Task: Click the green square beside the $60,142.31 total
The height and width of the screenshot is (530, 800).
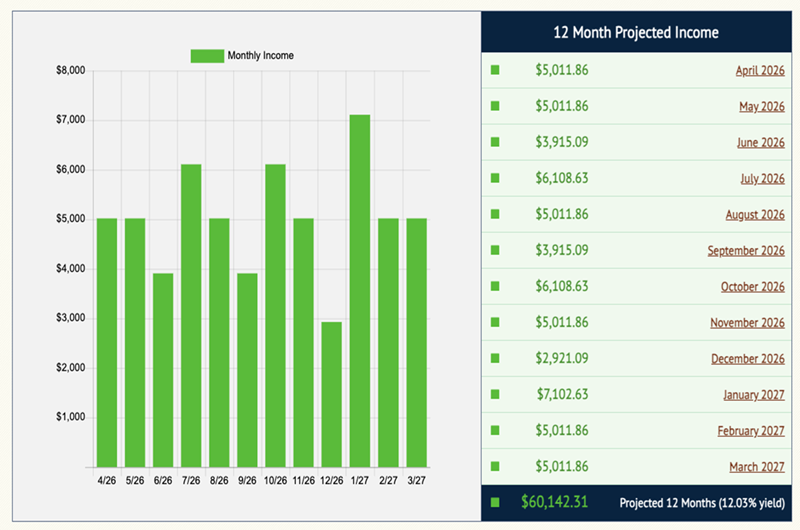Action: [494, 502]
